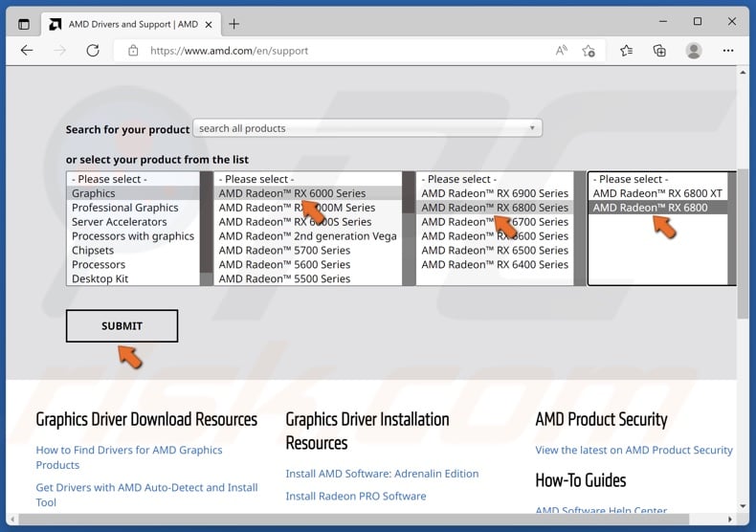Image resolution: width=756 pixels, height=532 pixels.
Task: Select Chipsets category
Action: [x=133, y=251]
